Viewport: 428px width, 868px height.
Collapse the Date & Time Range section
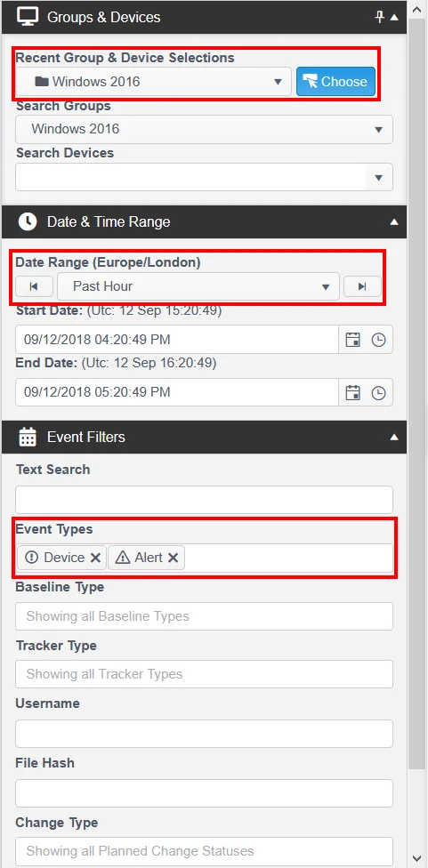394,222
